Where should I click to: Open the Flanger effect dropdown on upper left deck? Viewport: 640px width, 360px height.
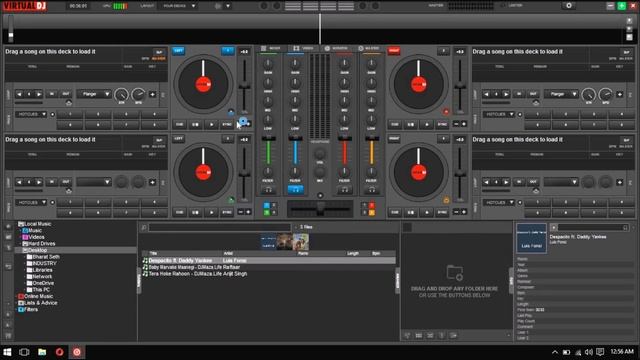pos(94,94)
